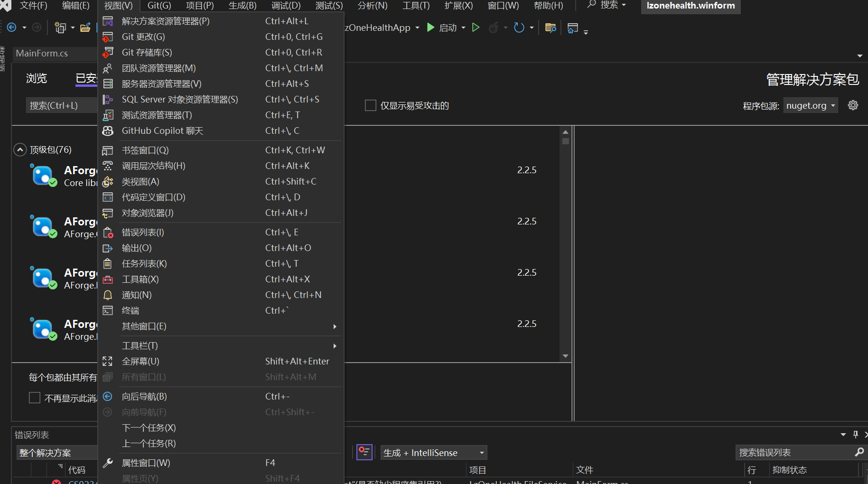The height and width of the screenshot is (484, 868).
Task: Click package list scrollbar up arrow
Action: click(x=565, y=132)
